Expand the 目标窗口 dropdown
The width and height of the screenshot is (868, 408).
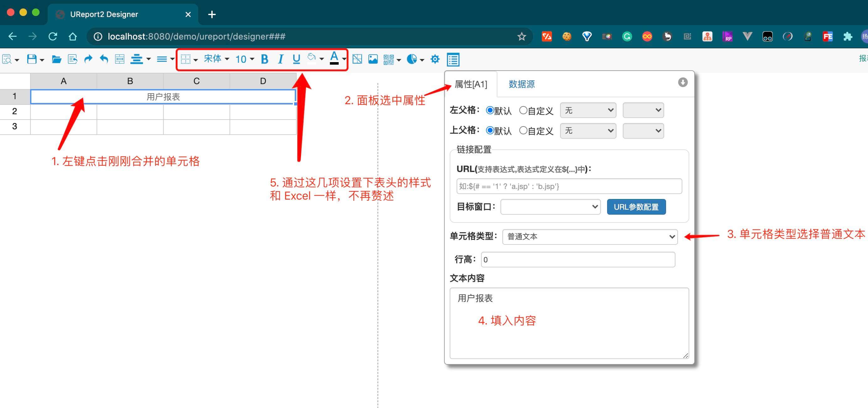tap(550, 207)
